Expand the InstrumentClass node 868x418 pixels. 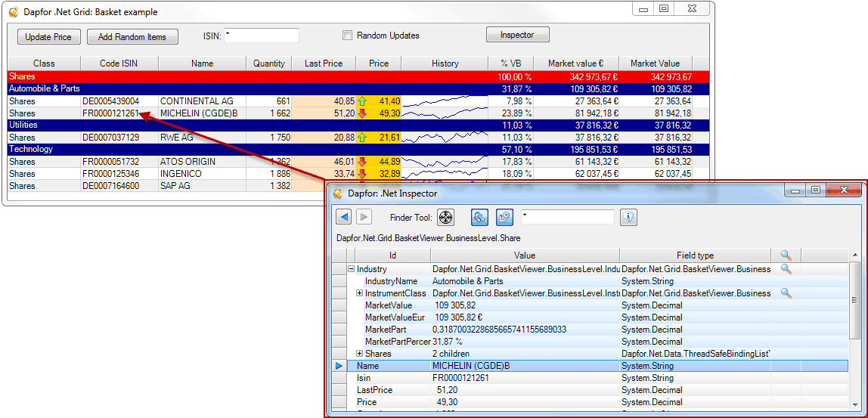coord(359,293)
